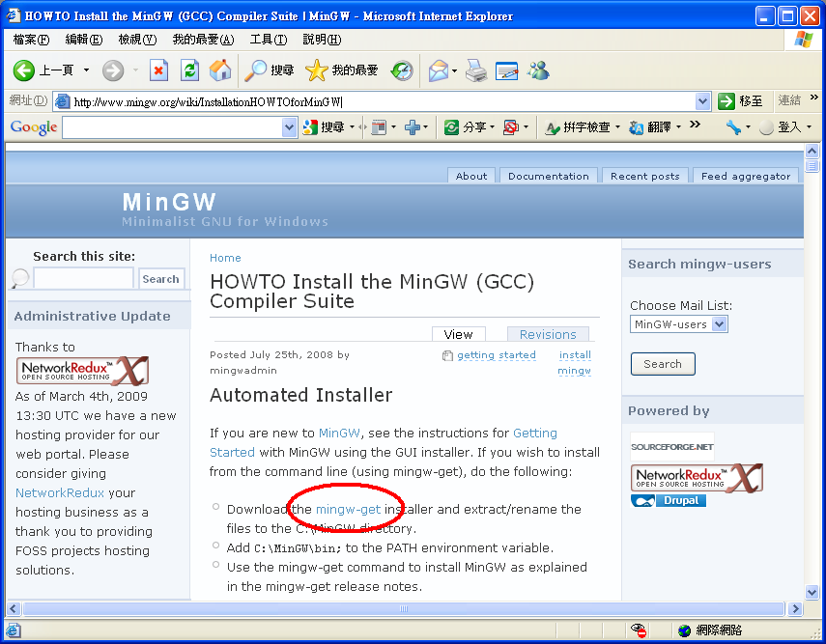Open Translate button dropdown arrow

coord(678,126)
